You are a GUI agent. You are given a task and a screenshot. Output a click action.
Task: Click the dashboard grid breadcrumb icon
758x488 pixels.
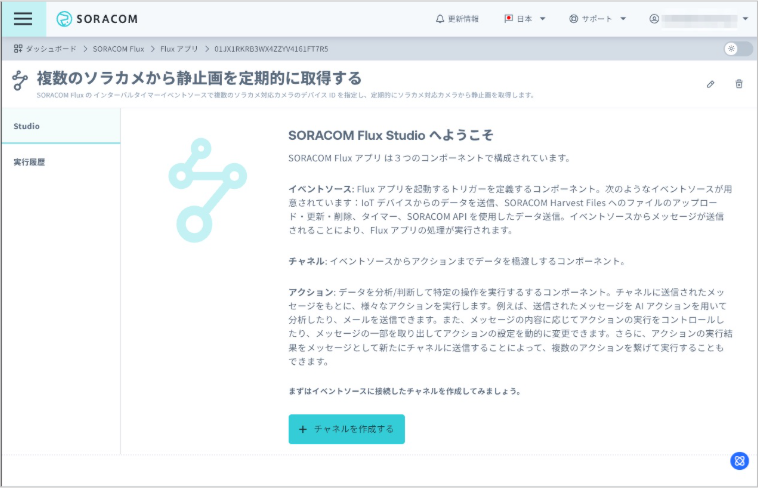[x=18, y=48]
